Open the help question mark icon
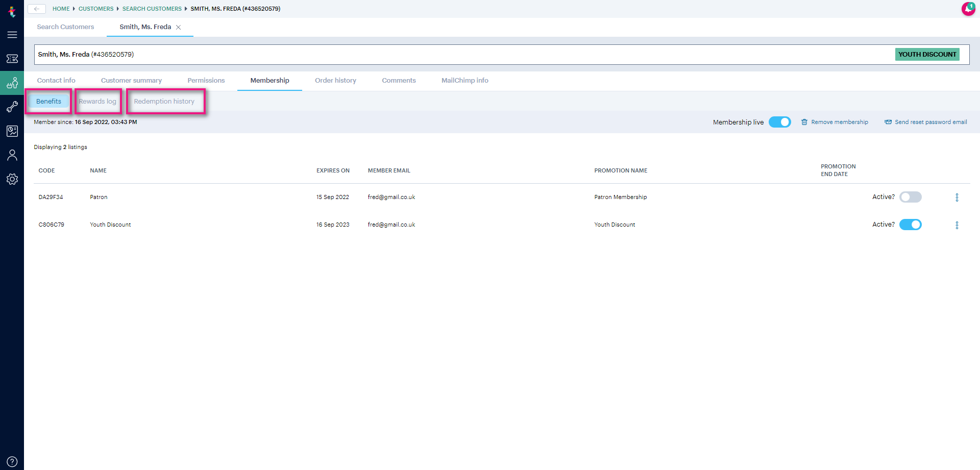Viewport: 980px width, 470px height. pyautogui.click(x=12, y=461)
